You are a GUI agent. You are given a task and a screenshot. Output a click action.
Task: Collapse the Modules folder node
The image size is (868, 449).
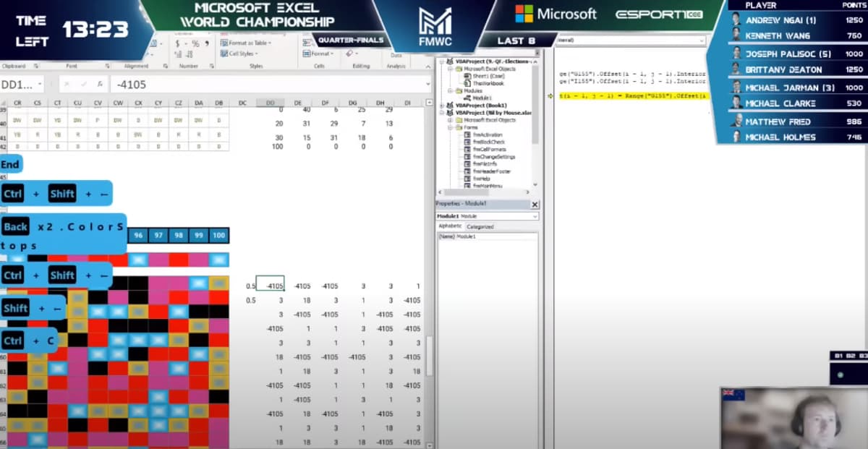449,91
